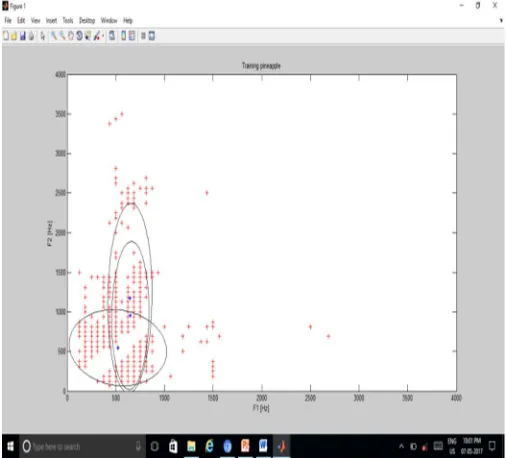Click the Hide Plot Tools icon
Viewport: 506px width, 458px height.
[143, 36]
